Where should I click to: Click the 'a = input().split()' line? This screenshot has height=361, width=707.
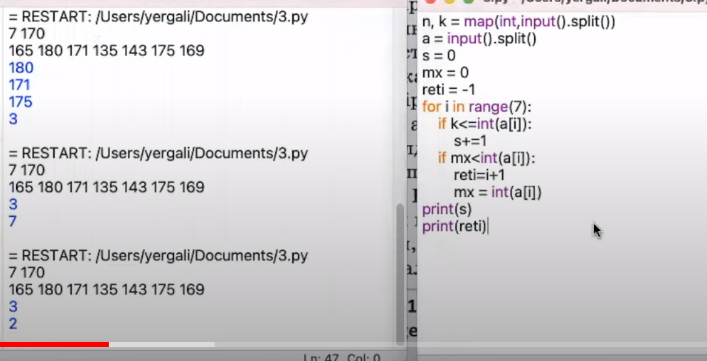(479, 39)
